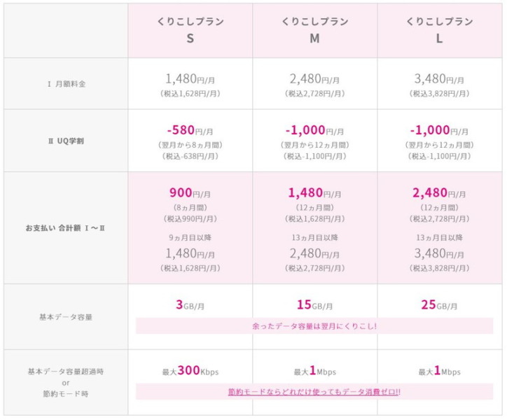Click the 3,480円/月 monthly fee for plan L
Viewport: 507px width, 420px height.
click(439, 78)
